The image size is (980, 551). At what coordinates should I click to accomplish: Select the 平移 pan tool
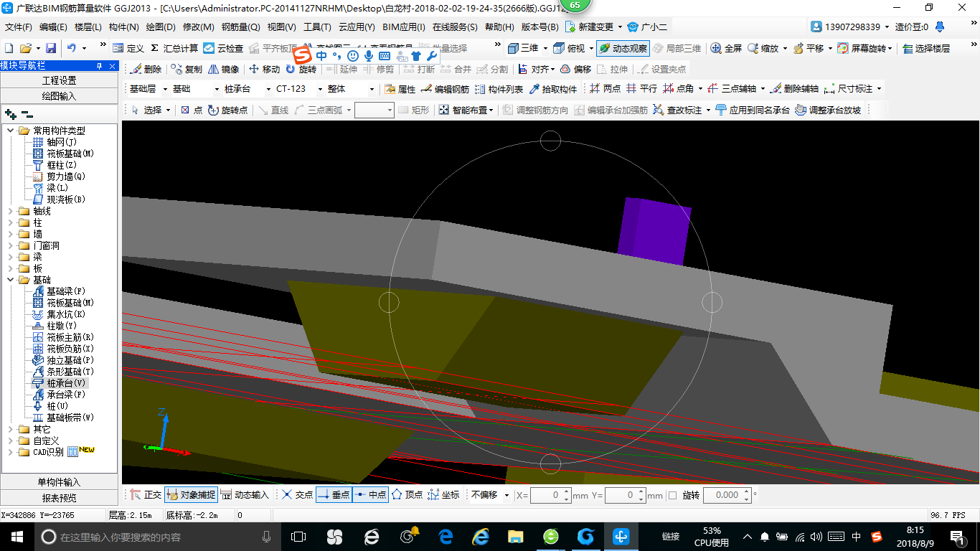coord(808,48)
